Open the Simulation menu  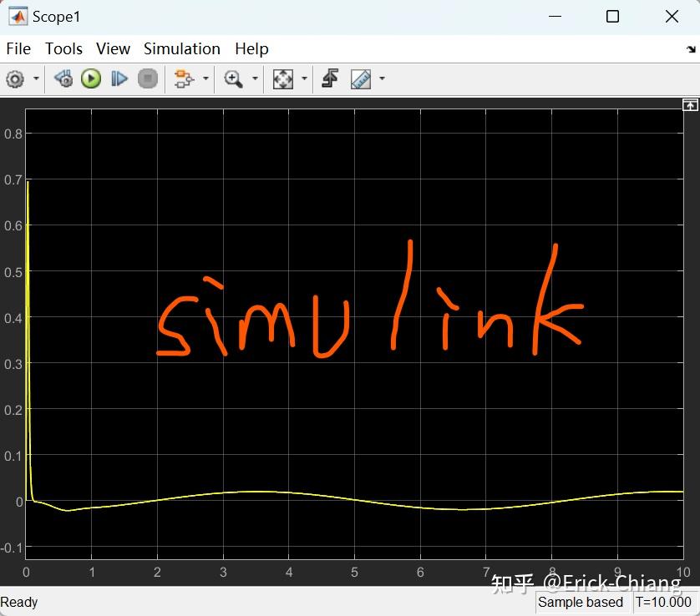[x=181, y=48]
